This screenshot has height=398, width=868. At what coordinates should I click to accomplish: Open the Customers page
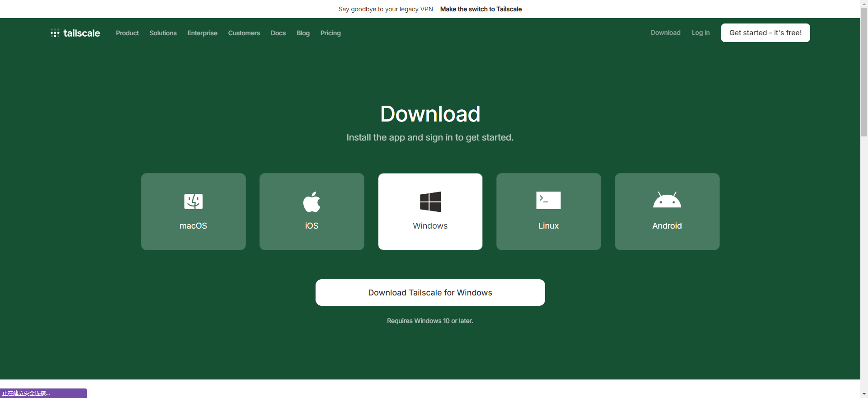pyautogui.click(x=244, y=33)
